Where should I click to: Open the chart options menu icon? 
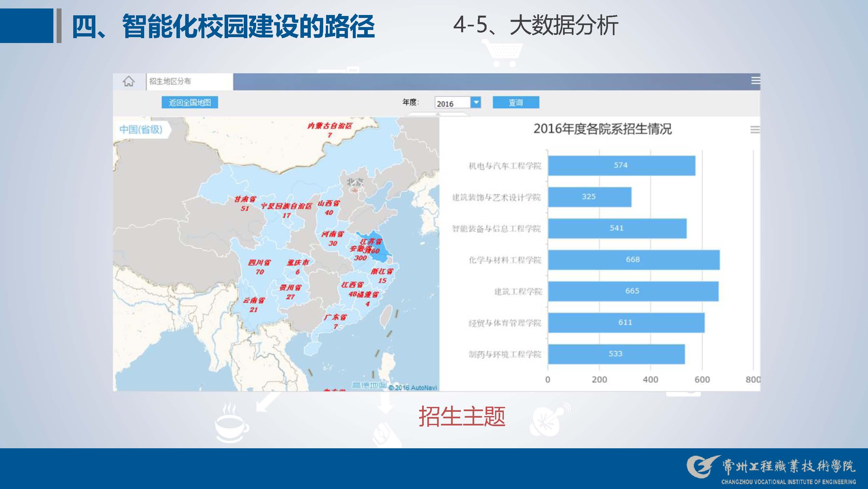(754, 130)
